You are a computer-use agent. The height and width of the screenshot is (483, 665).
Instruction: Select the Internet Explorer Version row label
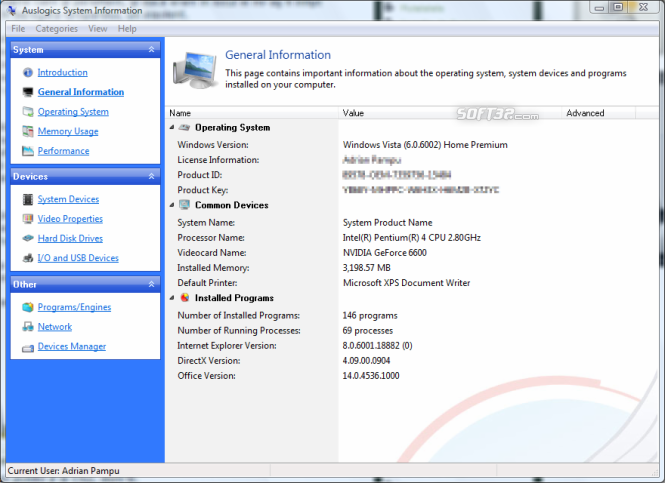(x=227, y=346)
